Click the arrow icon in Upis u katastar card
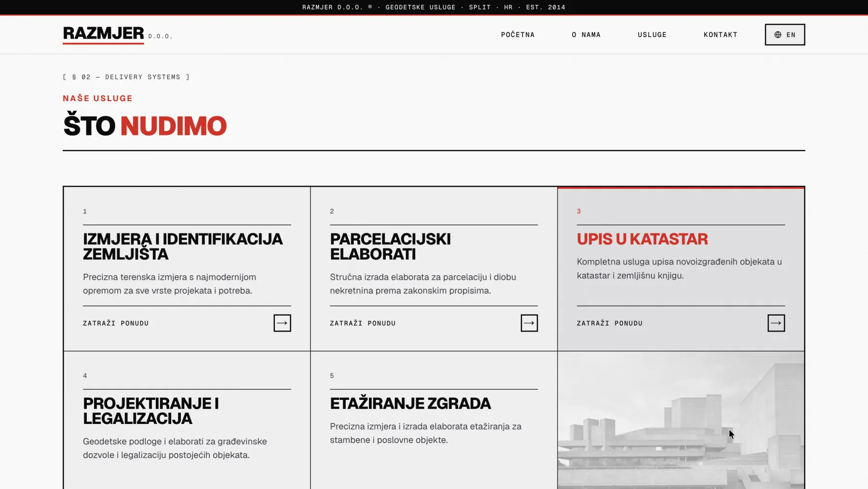This screenshot has width=868, height=489. pyautogui.click(x=776, y=323)
